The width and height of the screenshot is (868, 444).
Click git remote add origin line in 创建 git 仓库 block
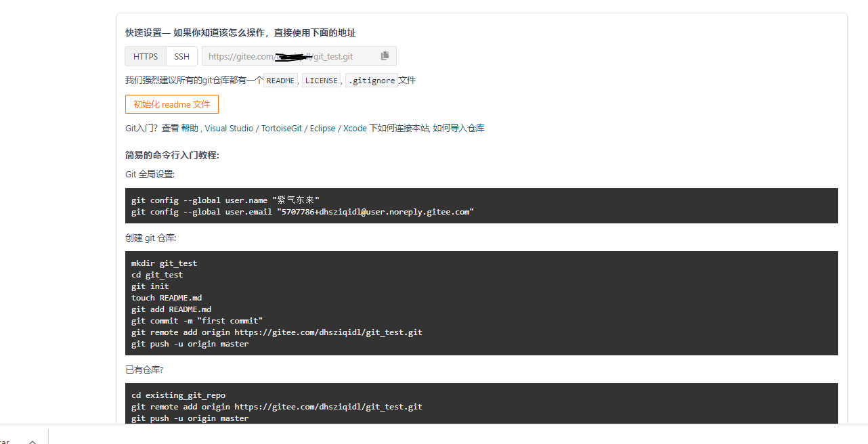click(x=277, y=332)
